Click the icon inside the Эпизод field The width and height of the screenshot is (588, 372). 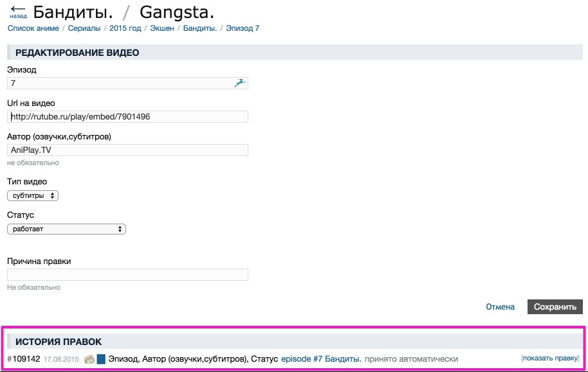240,83
